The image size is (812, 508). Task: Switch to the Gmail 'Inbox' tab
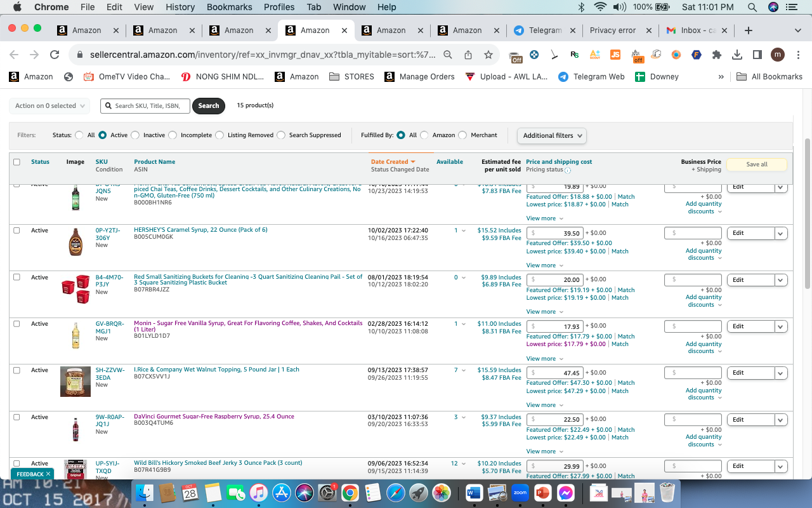pyautogui.click(x=697, y=30)
